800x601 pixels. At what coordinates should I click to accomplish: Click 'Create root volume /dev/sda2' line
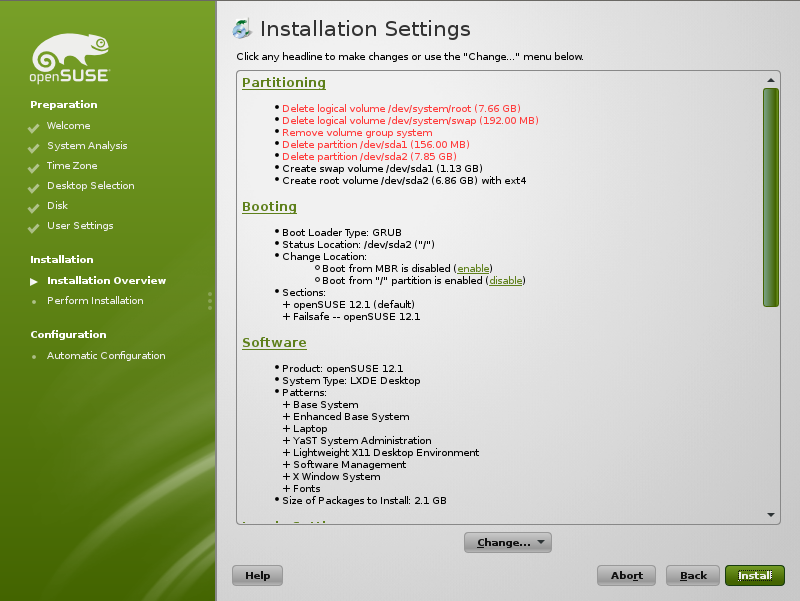404,181
